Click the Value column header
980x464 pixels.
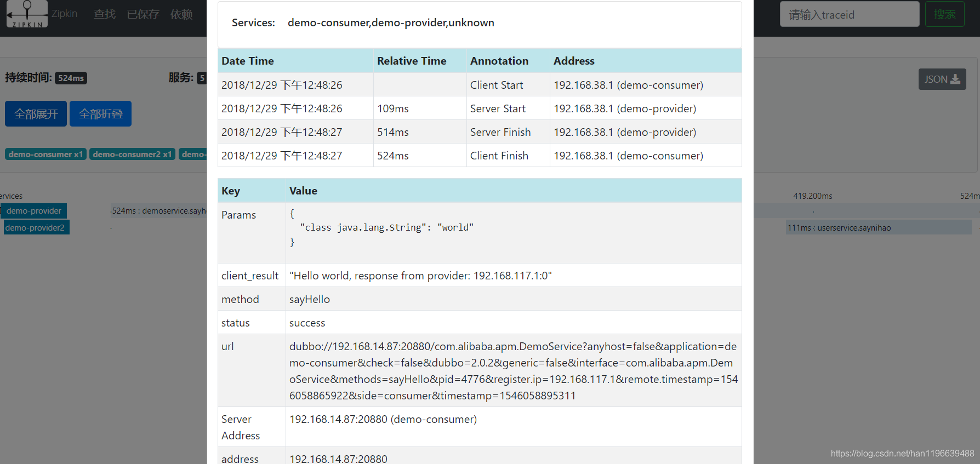(514, 191)
